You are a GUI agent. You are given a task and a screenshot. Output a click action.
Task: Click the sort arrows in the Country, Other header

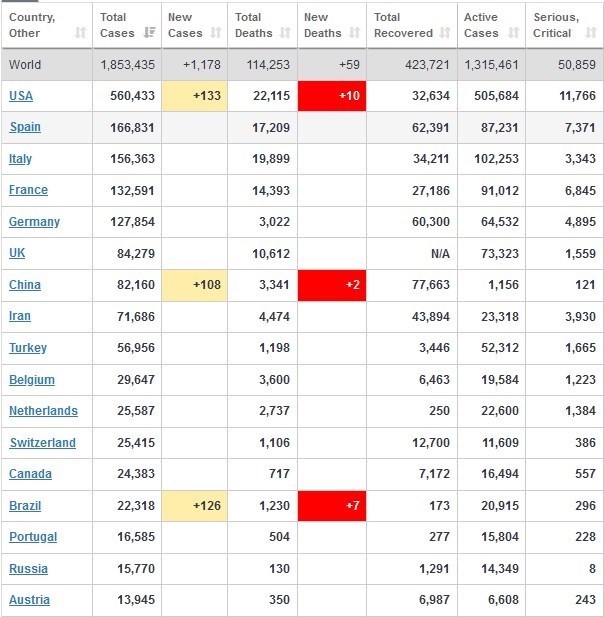pos(81,33)
